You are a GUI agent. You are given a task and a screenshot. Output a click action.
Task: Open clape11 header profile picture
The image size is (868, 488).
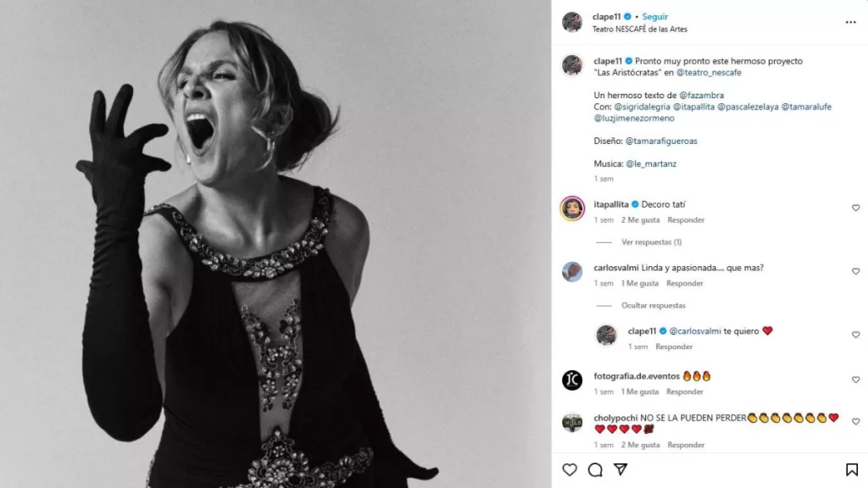click(x=572, y=22)
